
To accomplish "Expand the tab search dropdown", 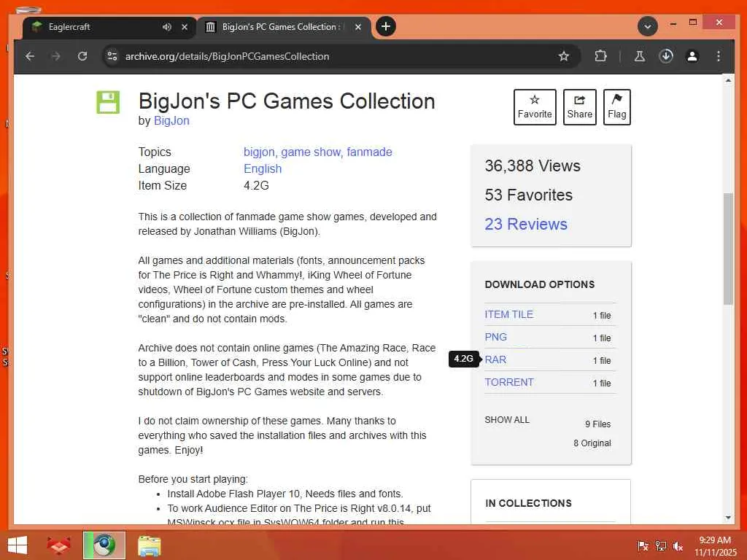I will 648,27.
